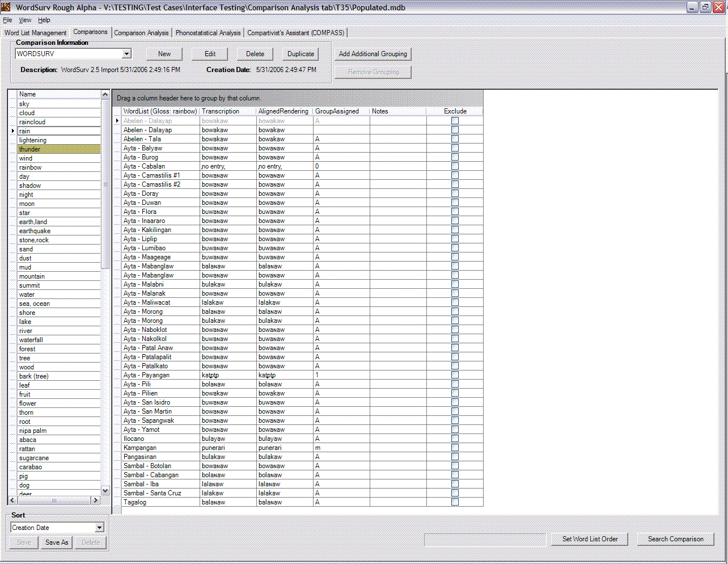Check Exclude for Ayta - Cabalan row
728x564 pixels.
click(x=455, y=166)
